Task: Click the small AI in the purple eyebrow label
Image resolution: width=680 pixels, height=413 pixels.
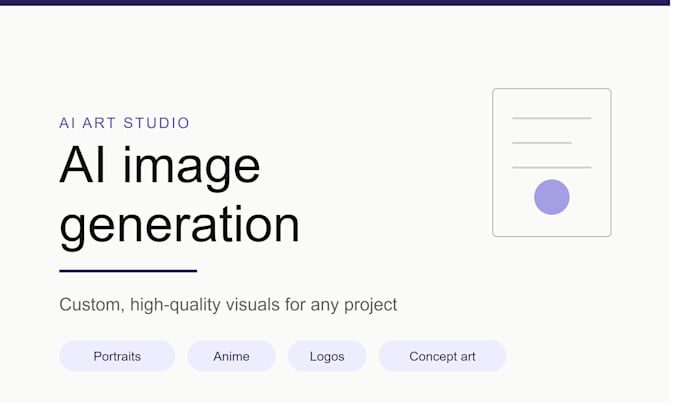Action: click(x=68, y=125)
